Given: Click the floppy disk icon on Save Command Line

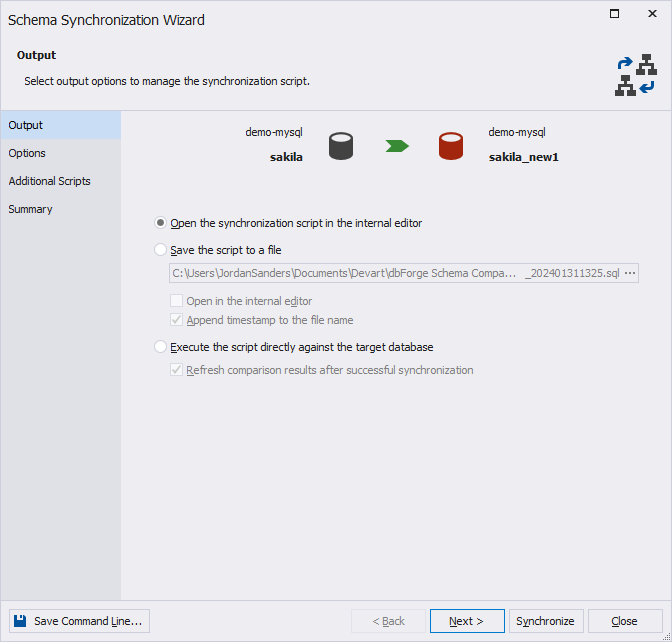Looking at the screenshot, I should click(20, 621).
